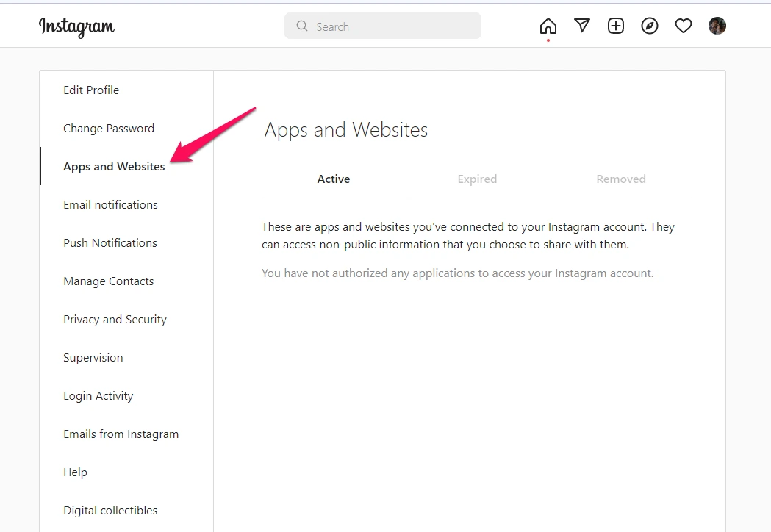Open Edit Profile settings

(91, 90)
